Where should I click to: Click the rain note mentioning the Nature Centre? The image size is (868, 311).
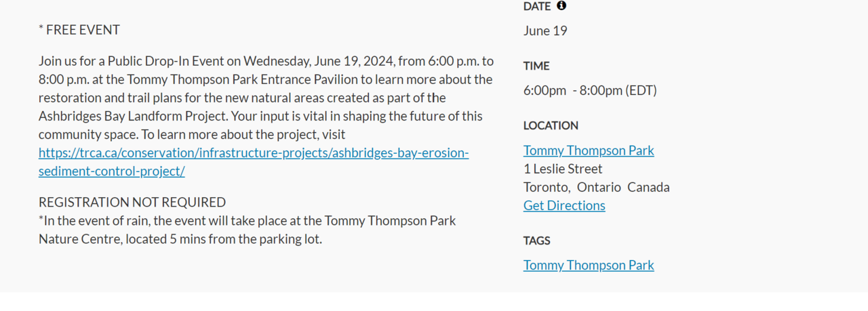click(x=247, y=230)
